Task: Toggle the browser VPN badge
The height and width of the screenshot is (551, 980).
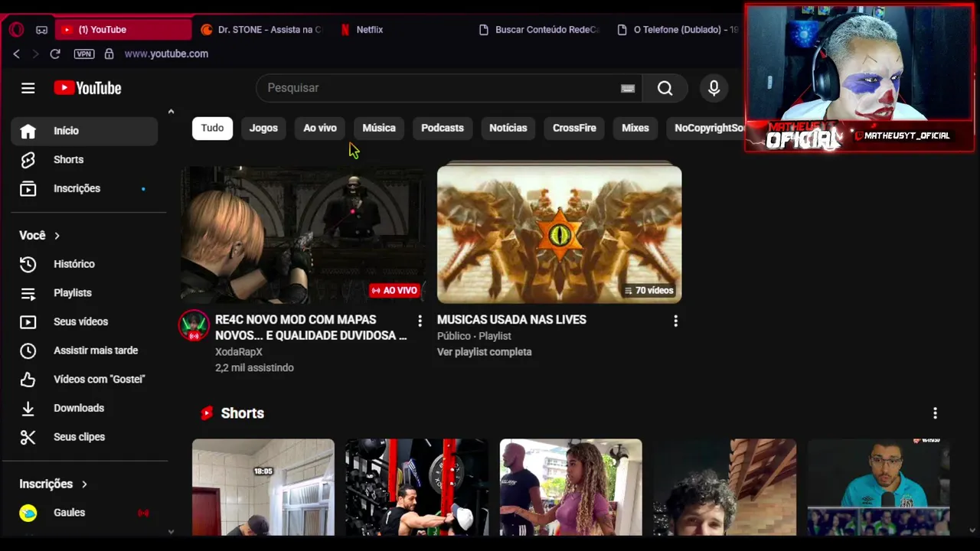Action: click(x=84, y=54)
